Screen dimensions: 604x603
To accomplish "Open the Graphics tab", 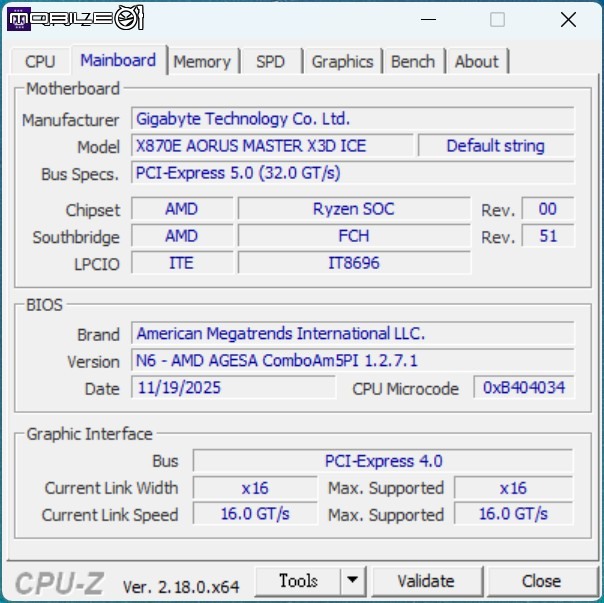I will point(342,61).
